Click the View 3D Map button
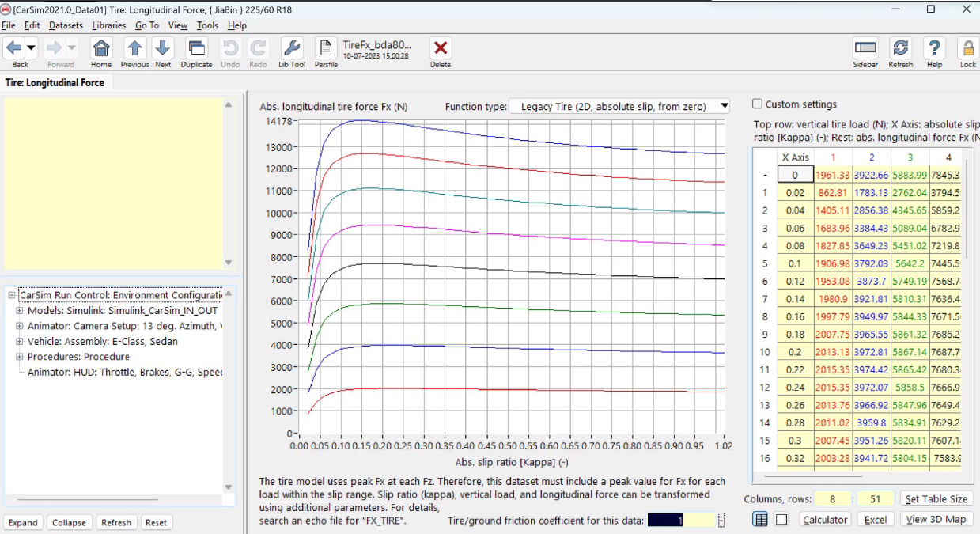The height and width of the screenshot is (534, 980). pos(936,519)
